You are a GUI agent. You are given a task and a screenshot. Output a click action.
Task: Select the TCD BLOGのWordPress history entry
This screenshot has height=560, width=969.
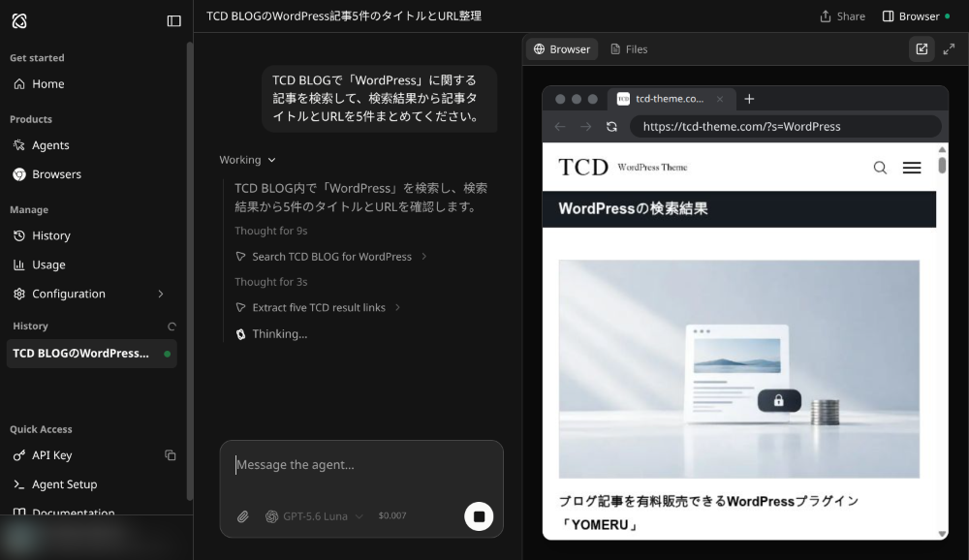click(x=91, y=354)
